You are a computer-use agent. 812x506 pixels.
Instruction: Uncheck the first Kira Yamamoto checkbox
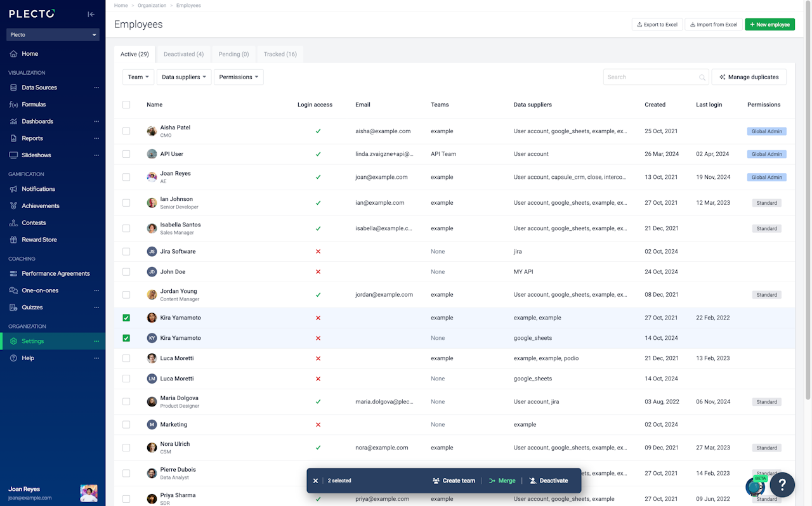point(126,318)
